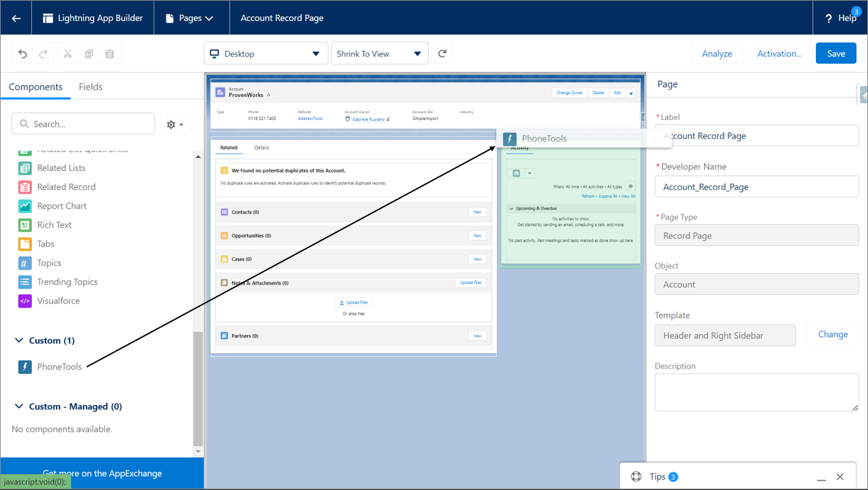
Task: Open the Desktop form factor dropdown
Action: [x=265, y=53]
